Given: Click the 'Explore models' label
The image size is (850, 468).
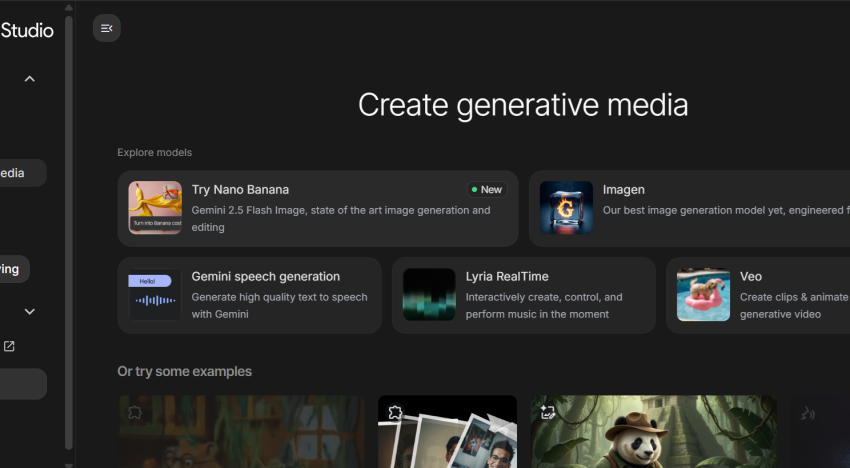Looking at the screenshot, I should (x=154, y=152).
